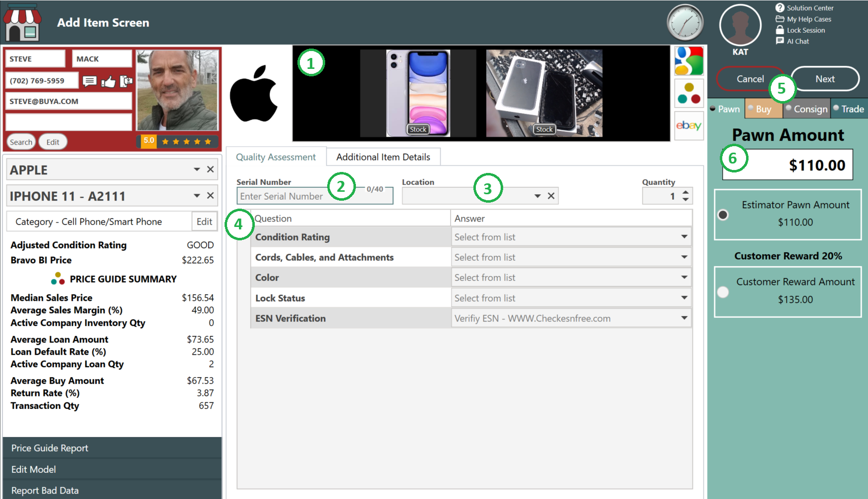Image resolution: width=868 pixels, height=499 pixels.
Task: Click the thumbs up icon
Action: click(108, 81)
